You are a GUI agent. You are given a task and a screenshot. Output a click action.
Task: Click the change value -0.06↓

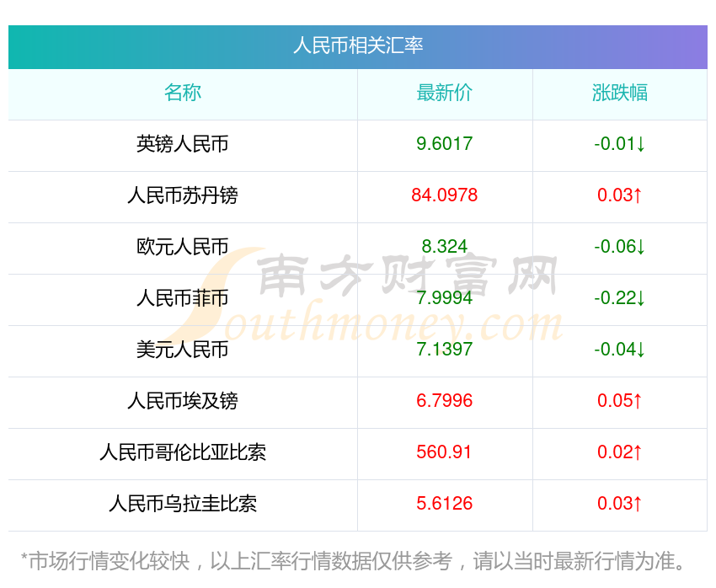[x=620, y=247]
